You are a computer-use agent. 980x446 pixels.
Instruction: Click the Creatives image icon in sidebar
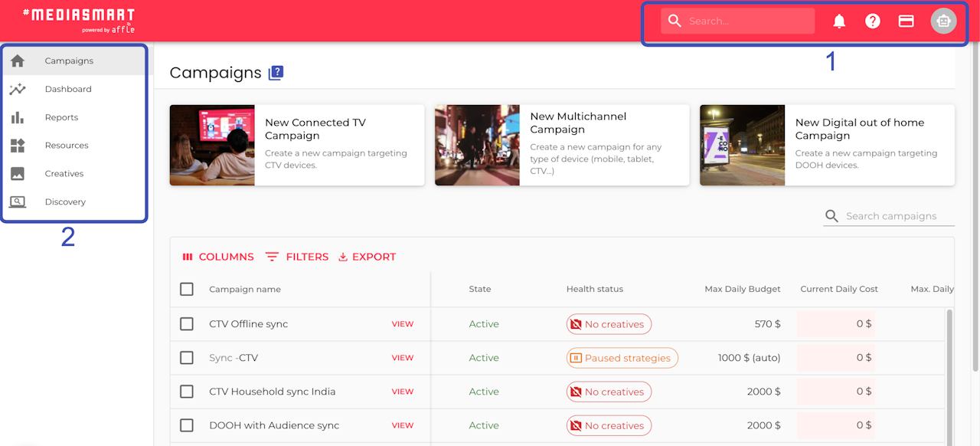[17, 173]
